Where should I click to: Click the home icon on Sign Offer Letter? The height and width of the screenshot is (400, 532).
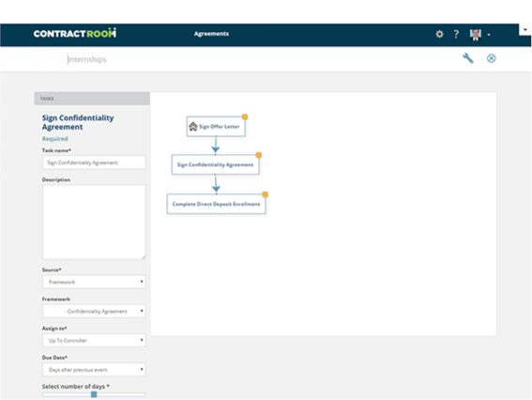point(193,127)
